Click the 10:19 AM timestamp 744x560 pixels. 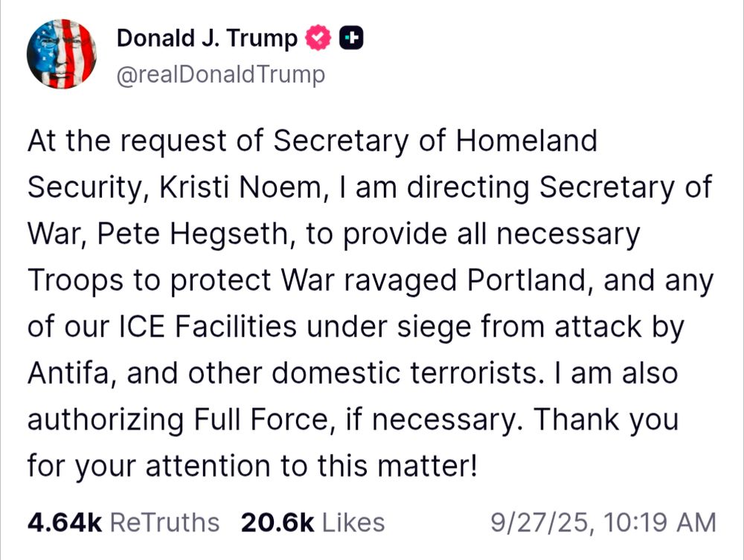click(x=659, y=522)
